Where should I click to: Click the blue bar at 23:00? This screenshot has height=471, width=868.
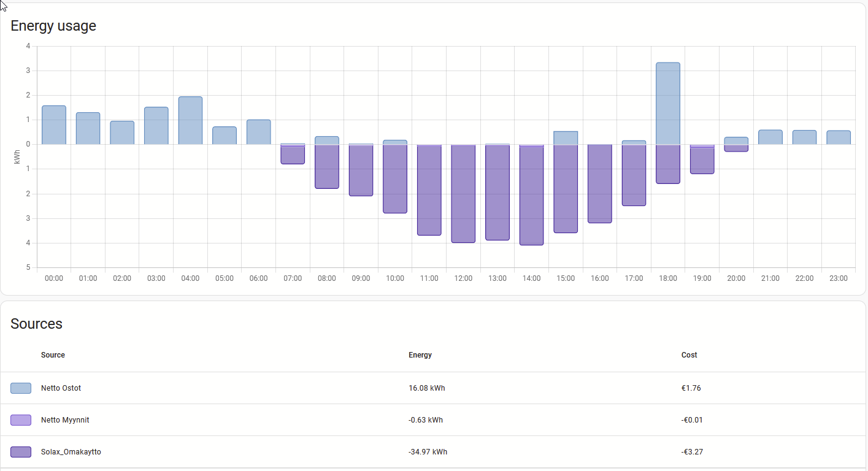click(838, 137)
